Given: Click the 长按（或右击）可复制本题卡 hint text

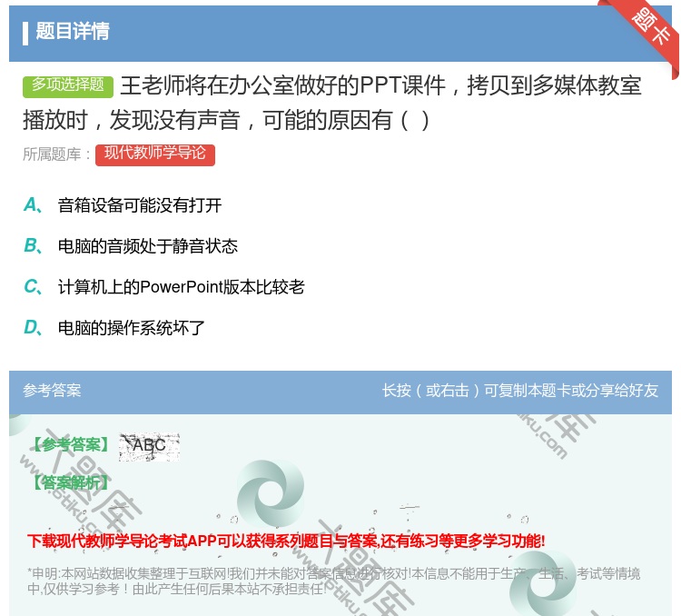Looking at the screenshot, I should click(x=520, y=391).
